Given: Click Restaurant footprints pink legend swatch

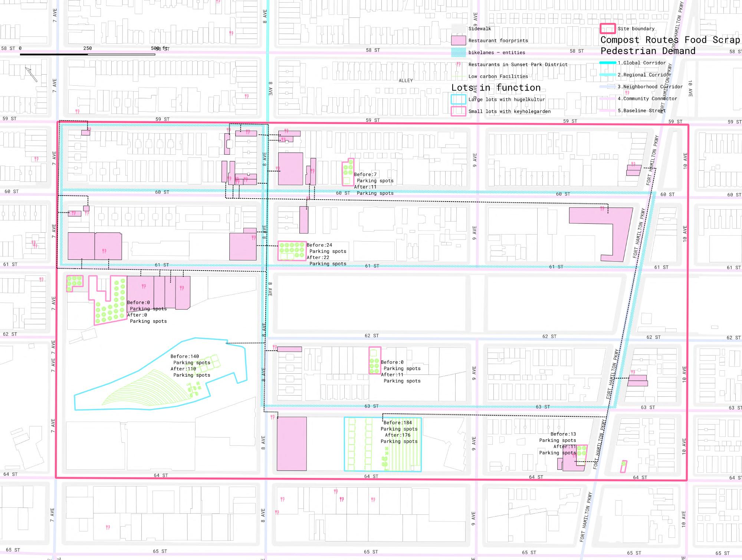Looking at the screenshot, I should 459,40.
